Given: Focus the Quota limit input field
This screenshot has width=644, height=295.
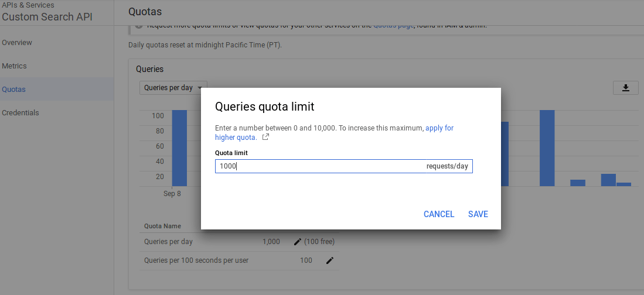Looking at the screenshot, I should 344,166.
